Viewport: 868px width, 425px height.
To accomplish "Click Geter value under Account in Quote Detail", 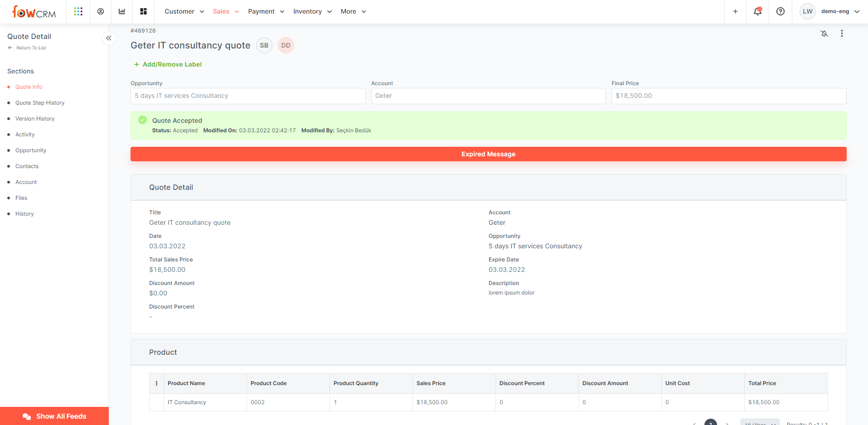I will [x=497, y=222].
